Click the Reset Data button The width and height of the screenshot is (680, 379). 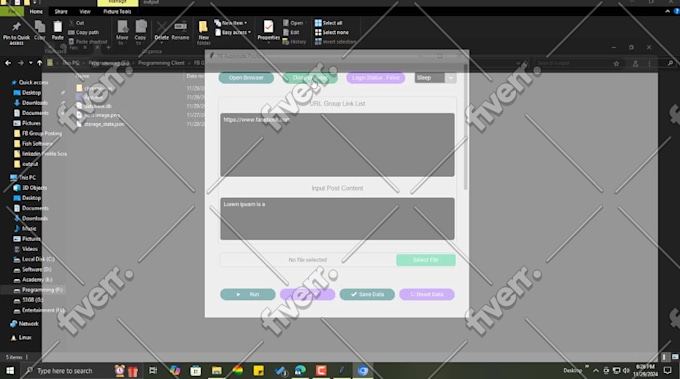[x=427, y=294]
